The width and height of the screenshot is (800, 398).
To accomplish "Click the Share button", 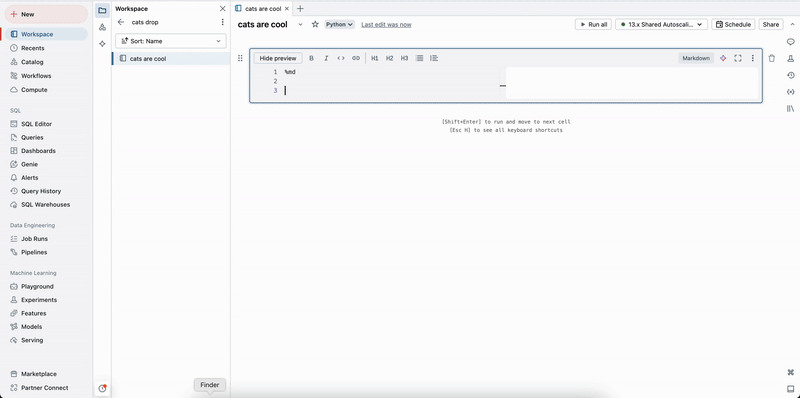I will [771, 24].
